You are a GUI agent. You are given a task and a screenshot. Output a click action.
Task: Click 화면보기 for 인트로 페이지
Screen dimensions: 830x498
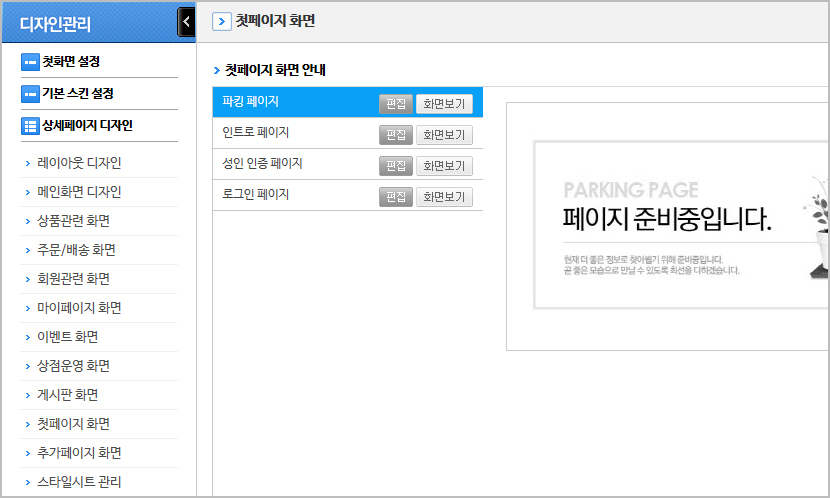coord(444,135)
